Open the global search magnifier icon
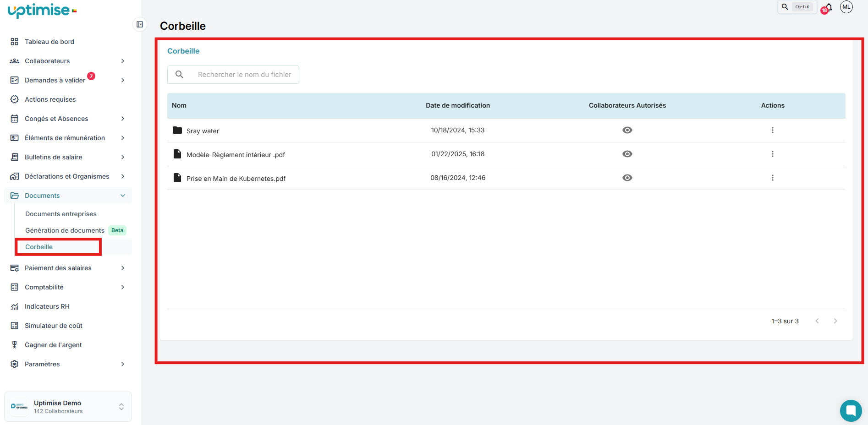868x425 pixels. pos(785,7)
